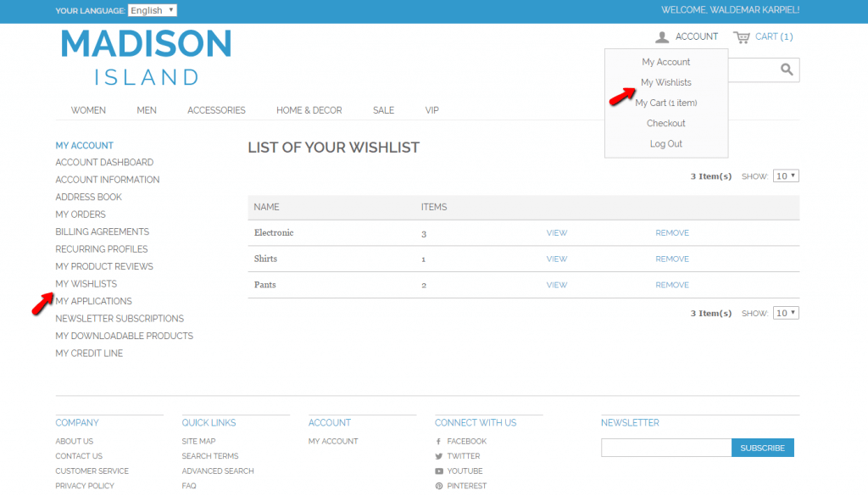Open the Women navigation menu

point(88,110)
